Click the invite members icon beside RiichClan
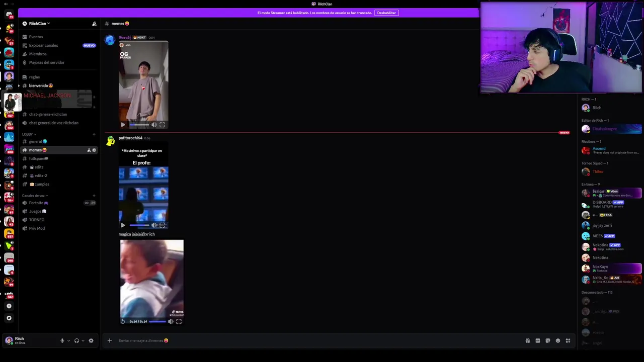The image size is (644, 362). (x=94, y=24)
